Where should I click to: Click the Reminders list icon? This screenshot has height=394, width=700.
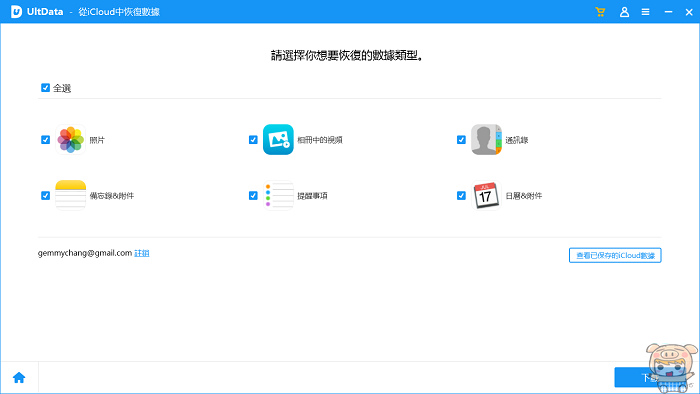point(278,195)
